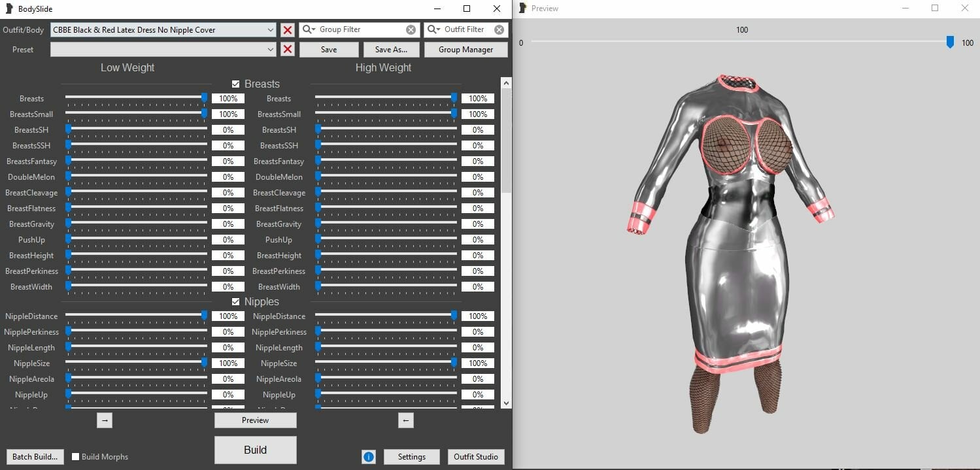This screenshot has height=470, width=980.
Task: Open the Outfit Filter search magnifier menu
Action: point(434,29)
